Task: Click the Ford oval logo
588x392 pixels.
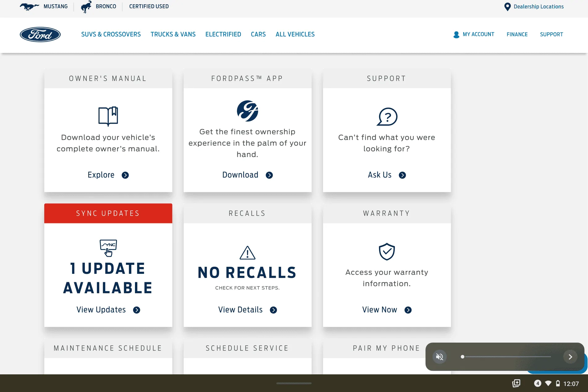Action: point(40,34)
